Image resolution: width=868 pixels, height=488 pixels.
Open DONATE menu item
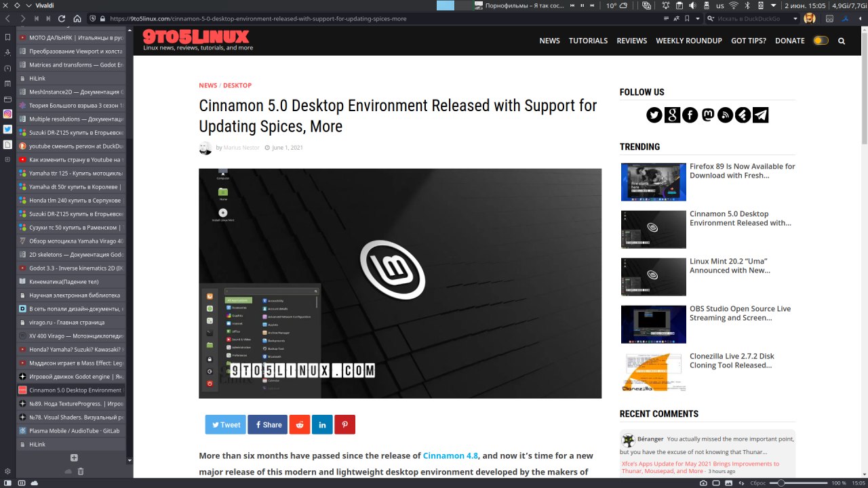point(790,41)
